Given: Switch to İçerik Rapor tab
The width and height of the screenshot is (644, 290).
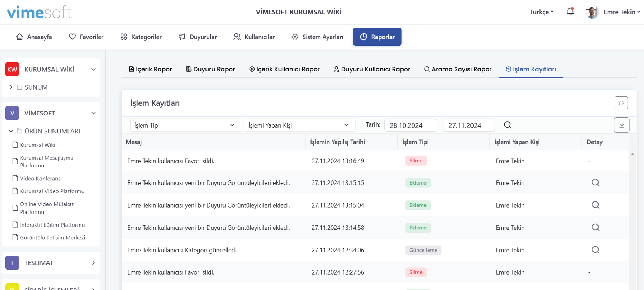Looking at the screenshot, I should [150, 69].
